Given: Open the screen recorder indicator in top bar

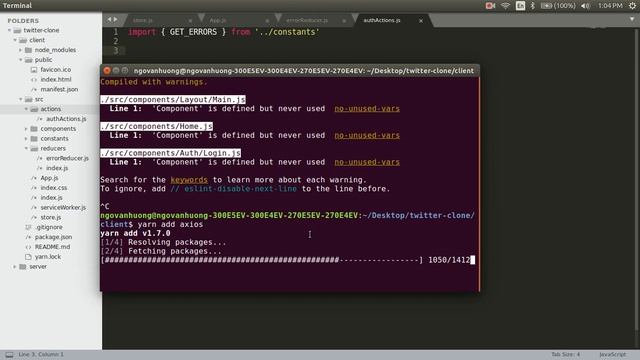Looking at the screenshot, I should pyautogui.click(x=490, y=6).
